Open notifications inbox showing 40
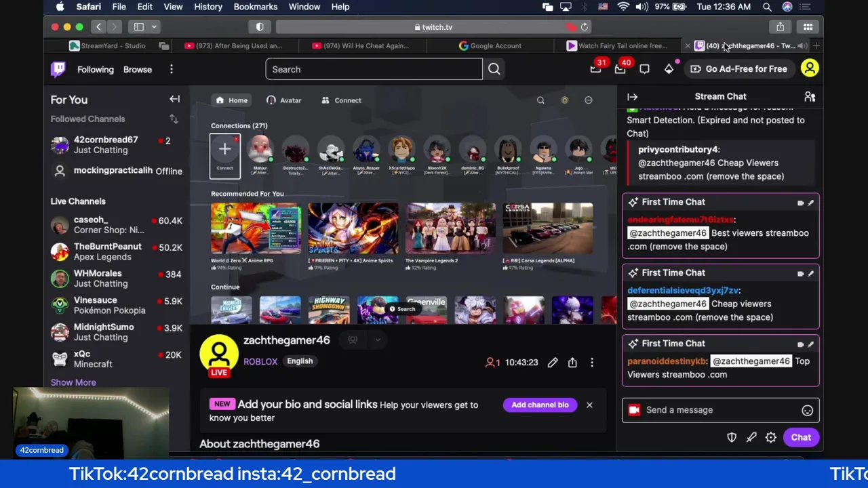This screenshot has height=488, width=868. pyautogui.click(x=620, y=68)
